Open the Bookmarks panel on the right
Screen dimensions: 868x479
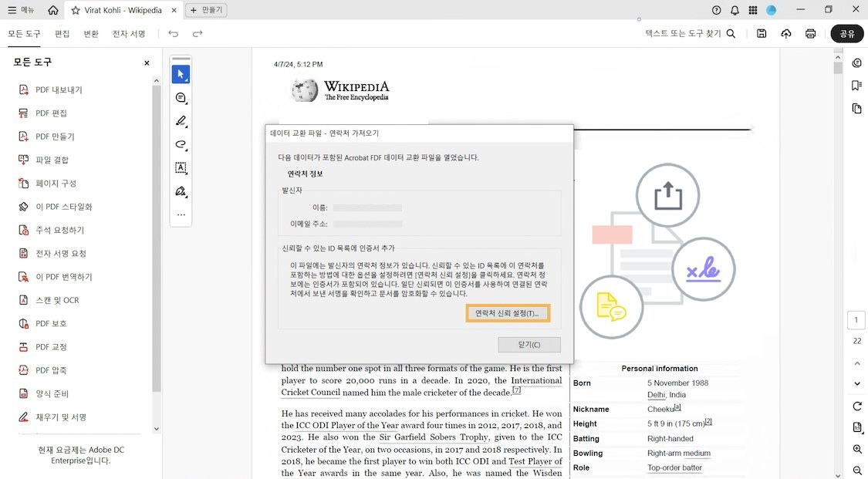pos(856,86)
